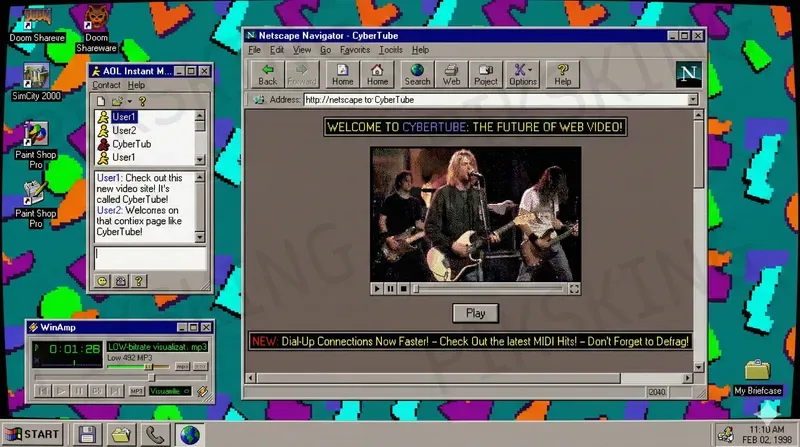Click the page icon beside Address label

[259, 100]
